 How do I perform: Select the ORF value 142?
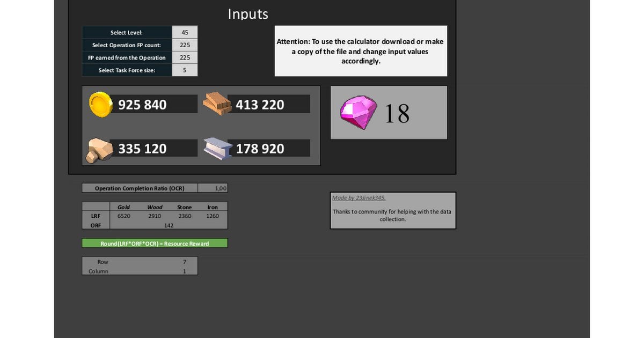click(x=169, y=225)
